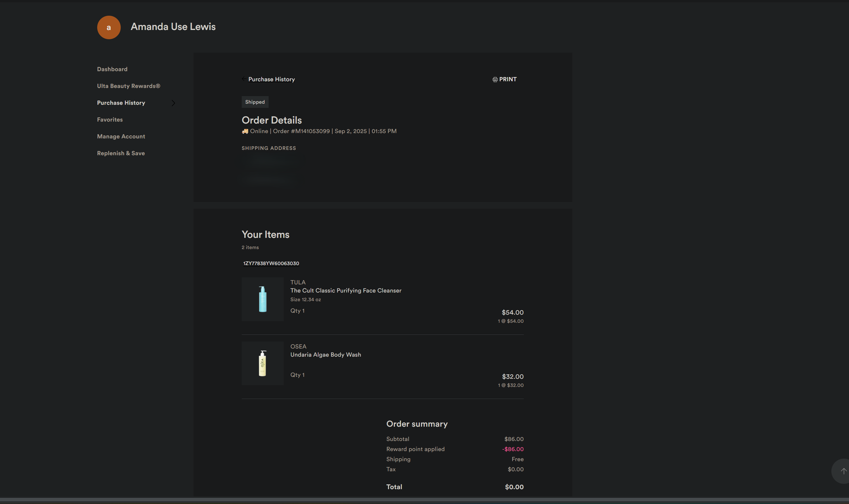Open the Undaria Algae Body Wash link
The image size is (849, 504).
pos(325,355)
